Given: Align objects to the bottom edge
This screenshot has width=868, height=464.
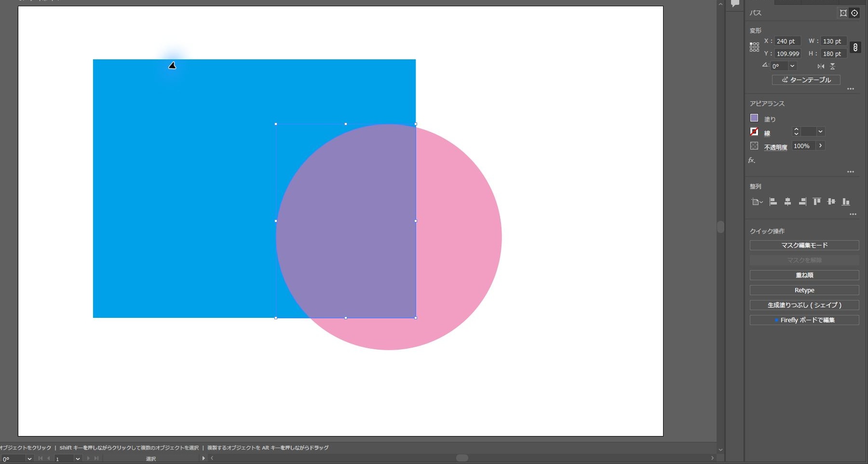Looking at the screenshot, I should click(x=846, y=202).
